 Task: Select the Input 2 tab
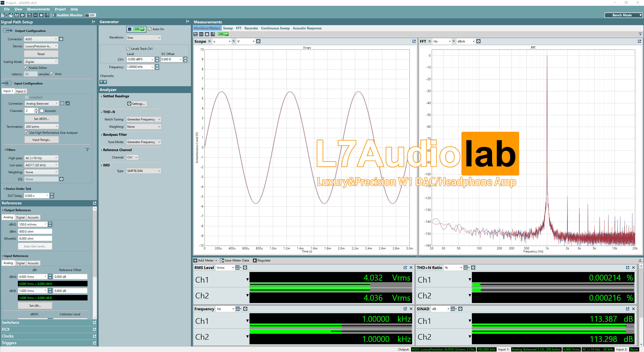tap(21, 91)
